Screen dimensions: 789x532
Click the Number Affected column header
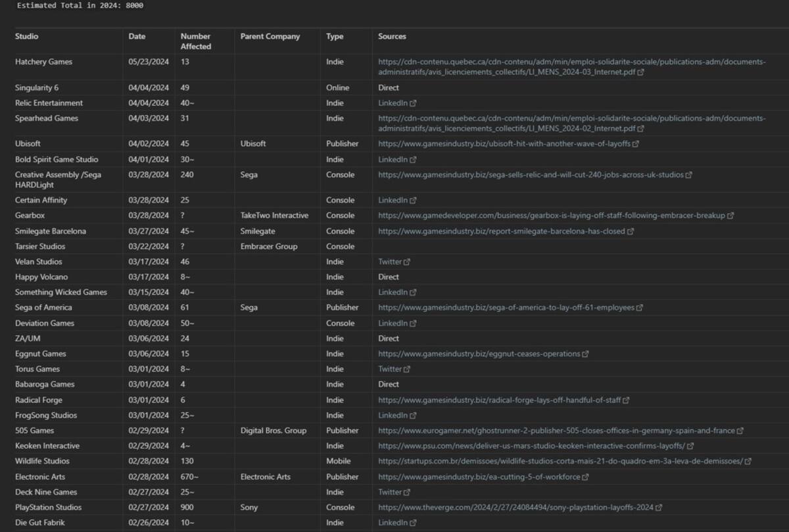196,41
